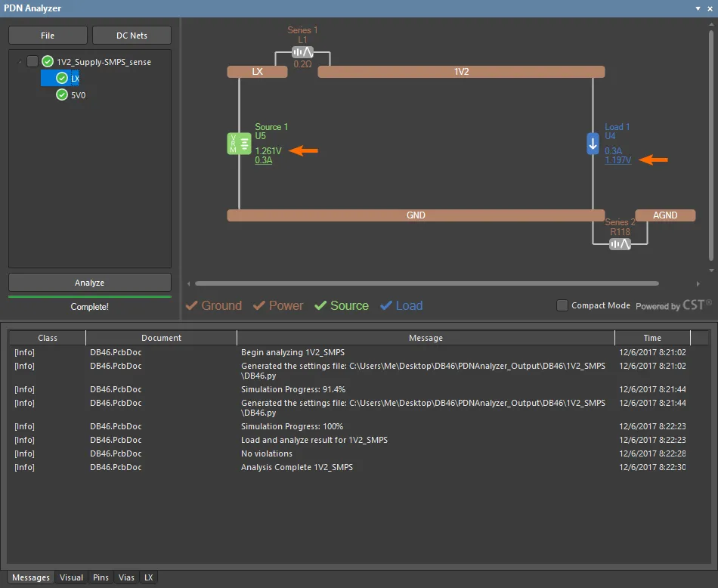Screen dimensions: 718x588
Task: Click the DC Nets button
Action: tap(132, 36)
